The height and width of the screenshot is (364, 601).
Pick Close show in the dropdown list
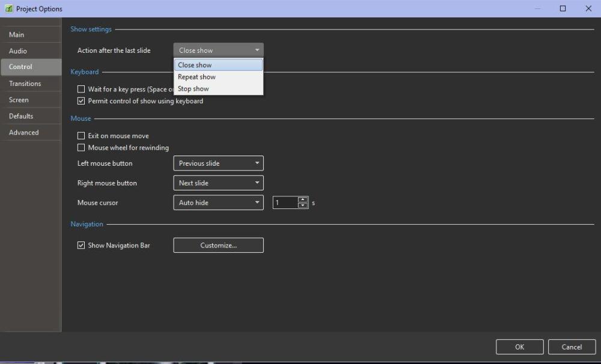click(195, 65)
